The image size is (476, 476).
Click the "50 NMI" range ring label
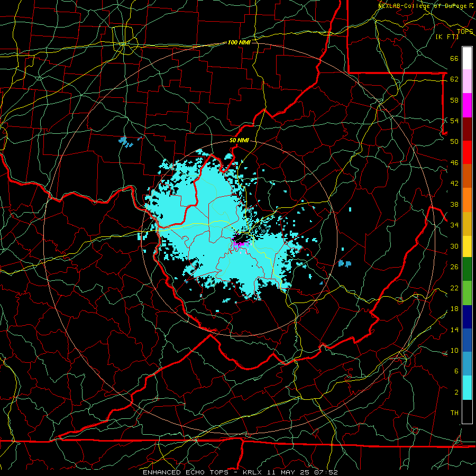pos(239,140)
